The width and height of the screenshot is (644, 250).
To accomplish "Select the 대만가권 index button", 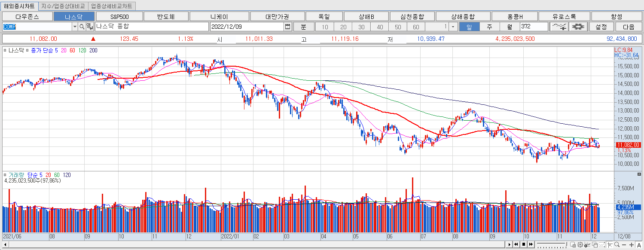I will tap(277, 16).
